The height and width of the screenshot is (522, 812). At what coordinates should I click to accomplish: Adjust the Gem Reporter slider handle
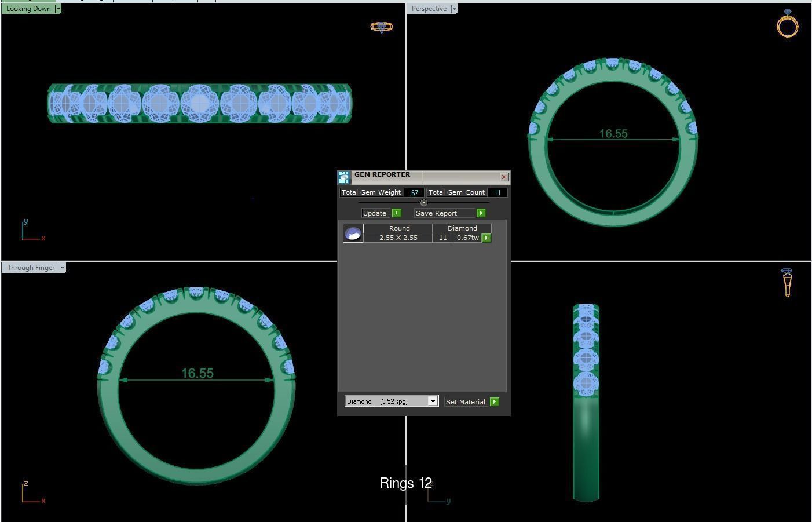[424, 203]
